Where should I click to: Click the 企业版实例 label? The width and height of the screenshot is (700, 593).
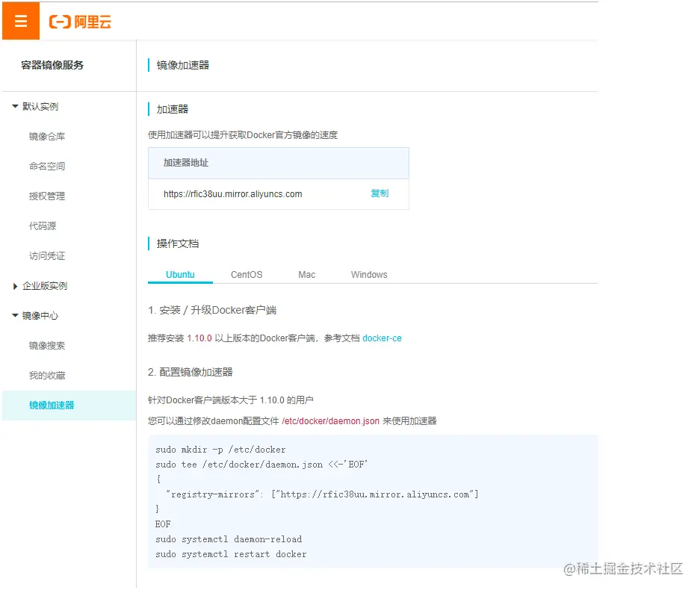tap(45, 286)
